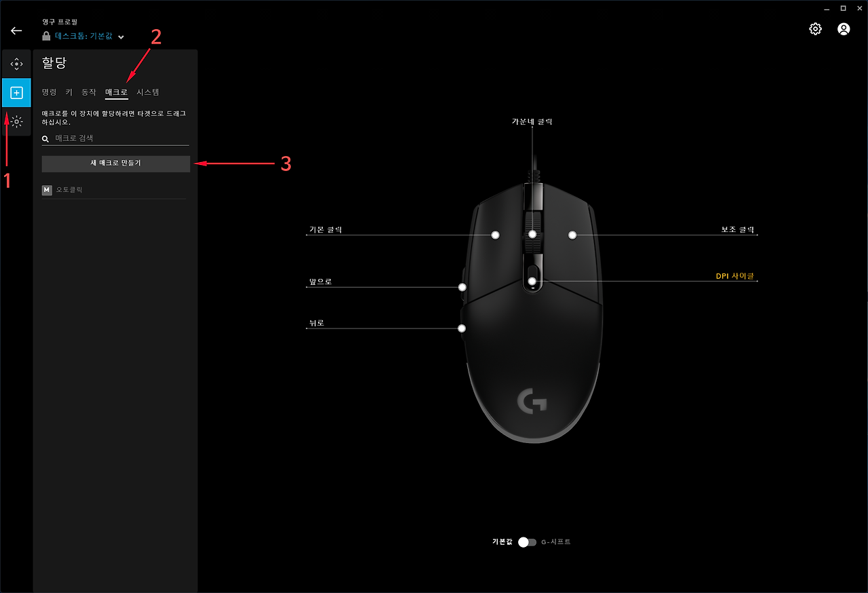Image resolution: width=868 pixels, height=593 pixels.
Task: Click the forward side button marker dot
Action: pos(462,286)
